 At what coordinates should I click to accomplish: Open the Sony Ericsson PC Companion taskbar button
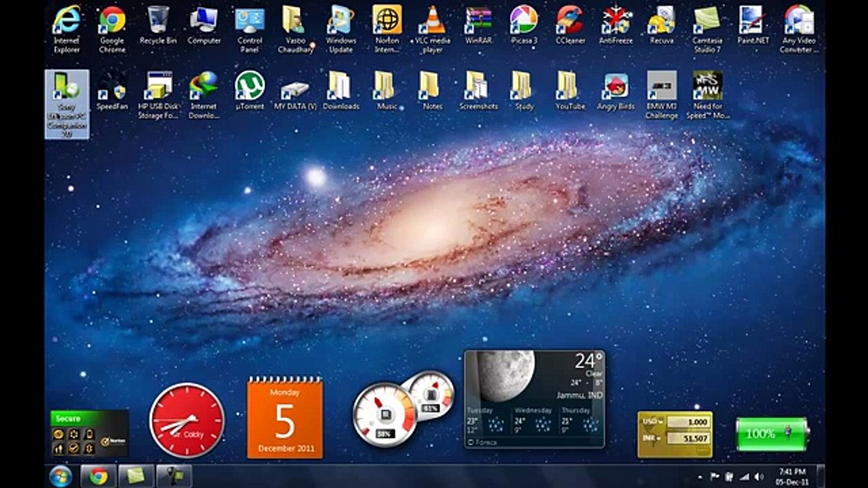174,476
